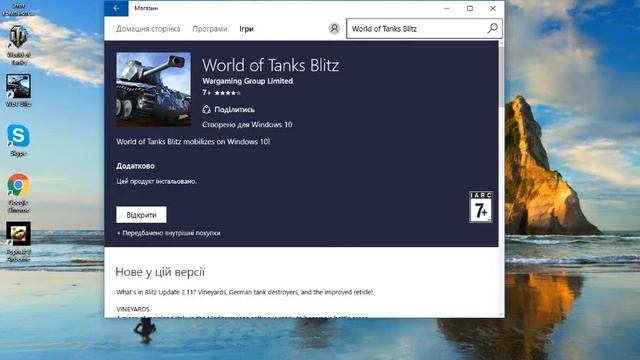Click the Share icon next to Поділитись
The height and width of the screenshot is (360, 640).
point(207,109)
